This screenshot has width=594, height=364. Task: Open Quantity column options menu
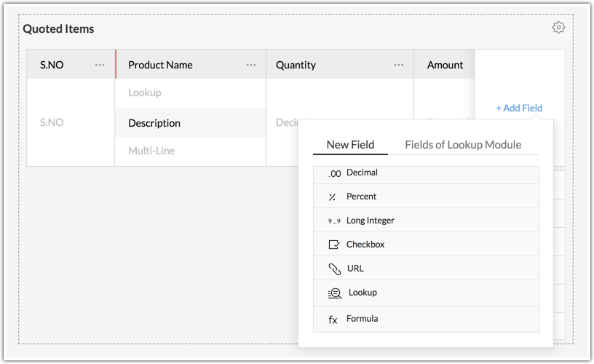[399, 65]
